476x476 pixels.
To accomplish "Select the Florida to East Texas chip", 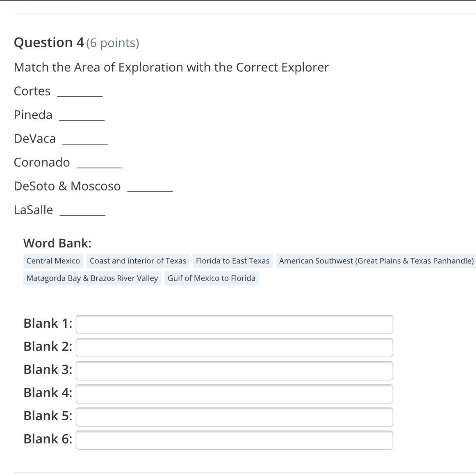I will [x=232, y=261].
